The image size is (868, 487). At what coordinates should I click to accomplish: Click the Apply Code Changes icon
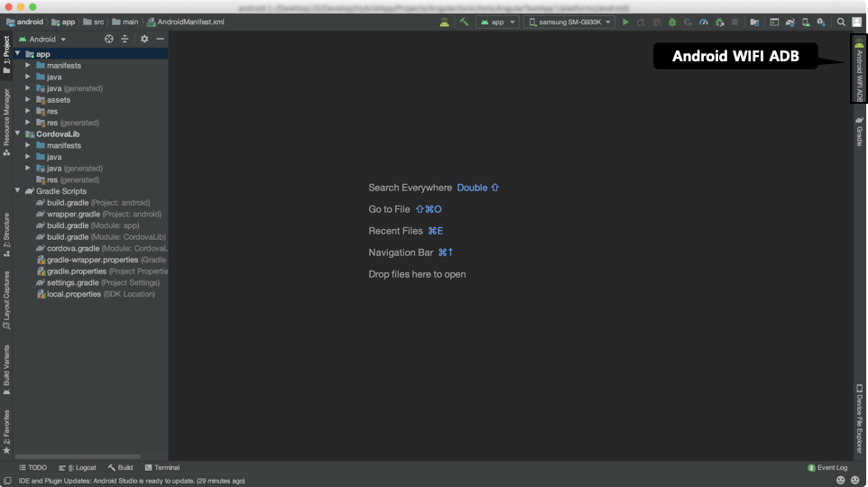click(657, 23)
